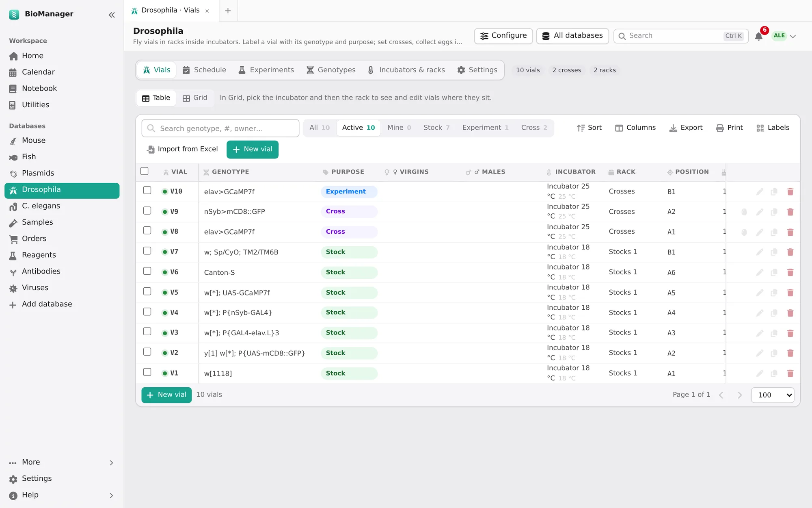
Task: Click the Configure button
Action: coord(503,36)
